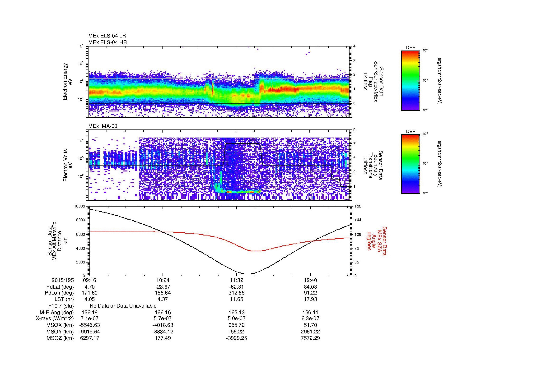The height and width of the screenshot is (392, 555).
Task: Click the PdLat value '84.03'
Action: (310, 287)
